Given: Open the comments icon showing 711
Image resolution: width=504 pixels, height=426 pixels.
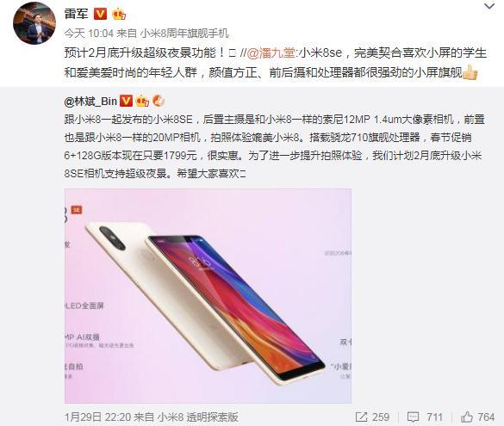Looking at the screenshot, I should (425, 417).
